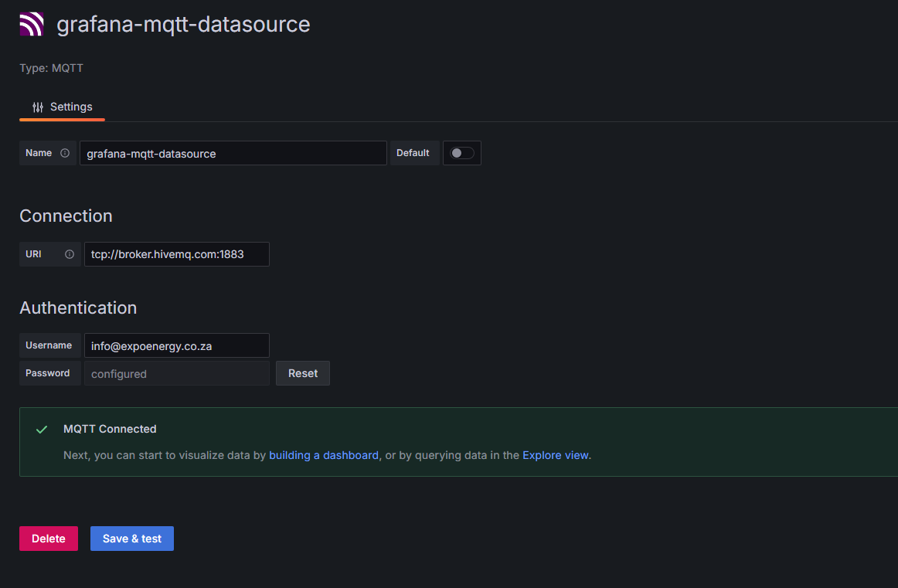Click the Save & test button
The image size is (898, 588).
[132, 539]
